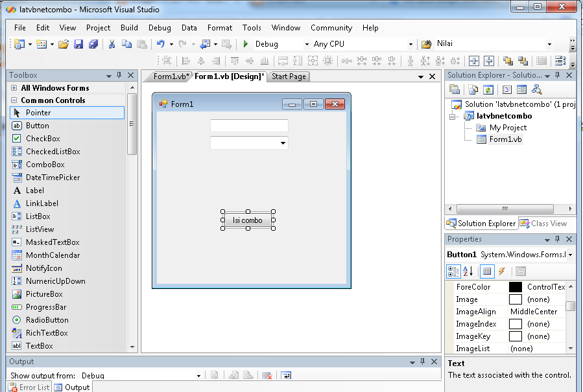
Task: Click the Save All icon on the toolbar
Action: pyautogui.click(x=92, y=43)
